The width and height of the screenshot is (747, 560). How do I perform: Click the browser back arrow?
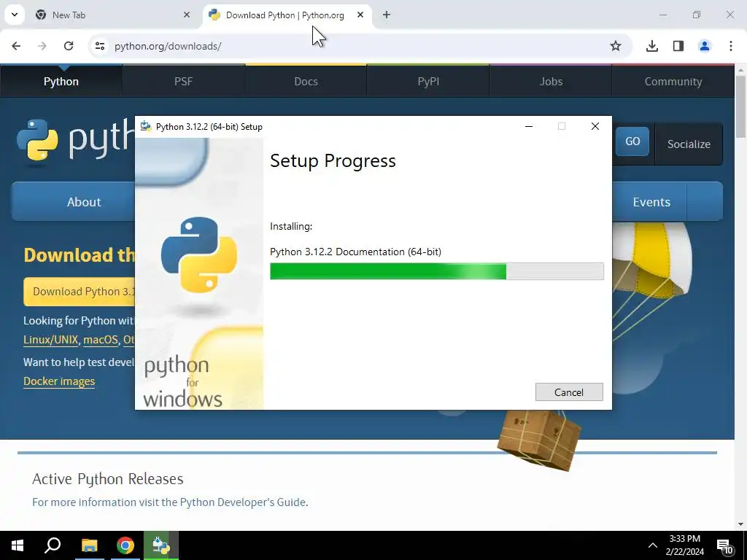[16, 46]
